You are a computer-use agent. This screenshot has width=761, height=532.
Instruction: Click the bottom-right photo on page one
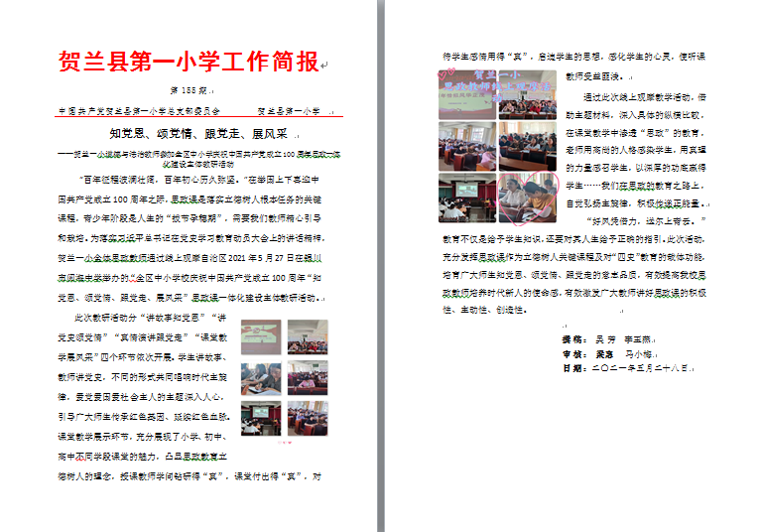tap(307, 417)
